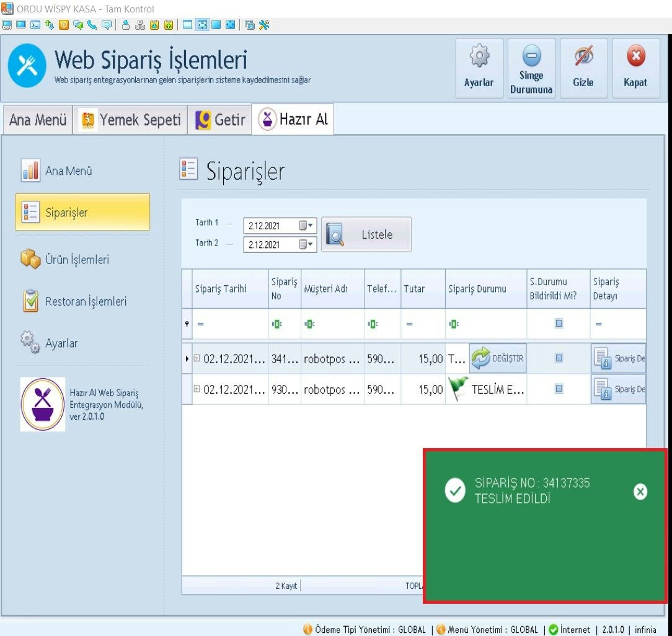The width and height of the screenshot is (672, 636).
Task: Click the fork and knife Web Sipariş logo
Action: [x=27, y=66]
